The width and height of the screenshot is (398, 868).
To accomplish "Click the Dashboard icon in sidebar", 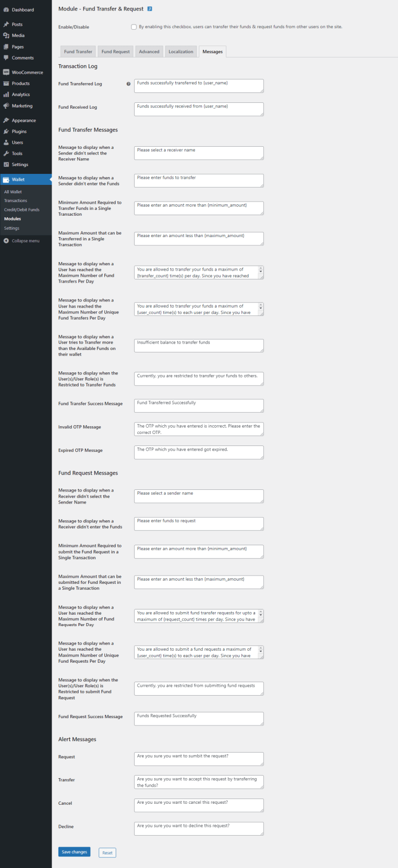I will pyautogui.click(x=6, y=10).
